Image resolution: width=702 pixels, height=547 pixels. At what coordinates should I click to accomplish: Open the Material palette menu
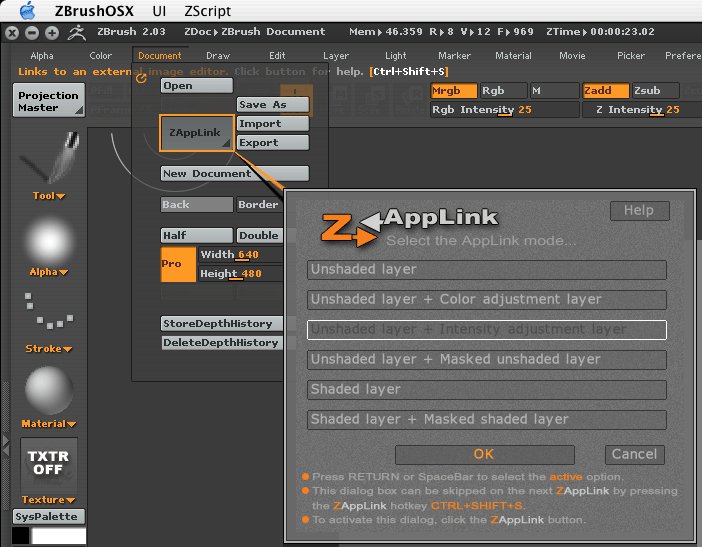click(x=513, y=56)
